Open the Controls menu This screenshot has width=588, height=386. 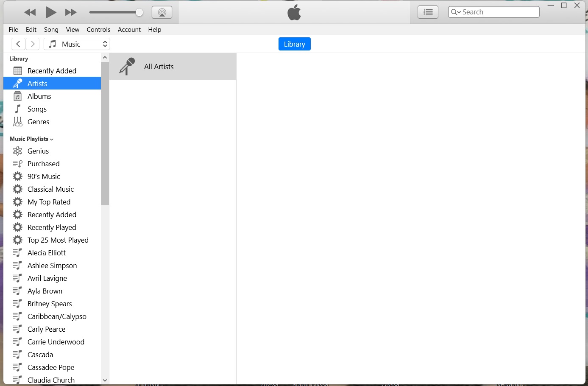98,30
